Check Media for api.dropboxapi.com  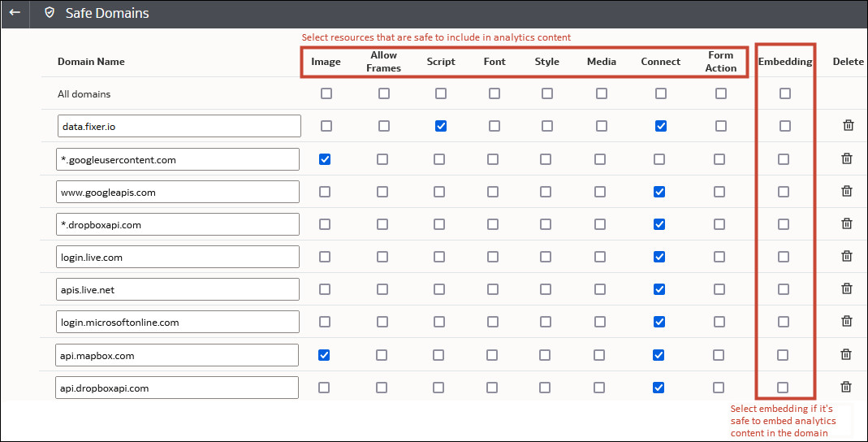click(x=599, y=388)
